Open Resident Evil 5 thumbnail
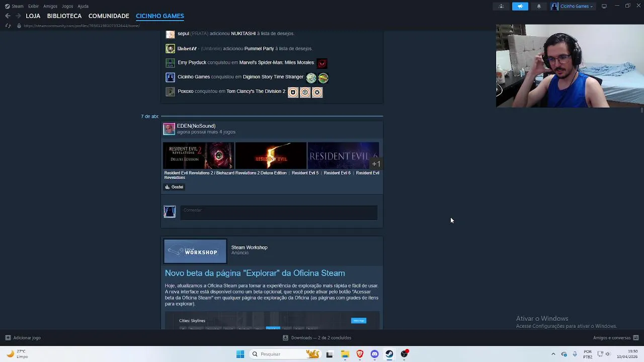This screenshot has width=644, height=362. coord(271,156)
